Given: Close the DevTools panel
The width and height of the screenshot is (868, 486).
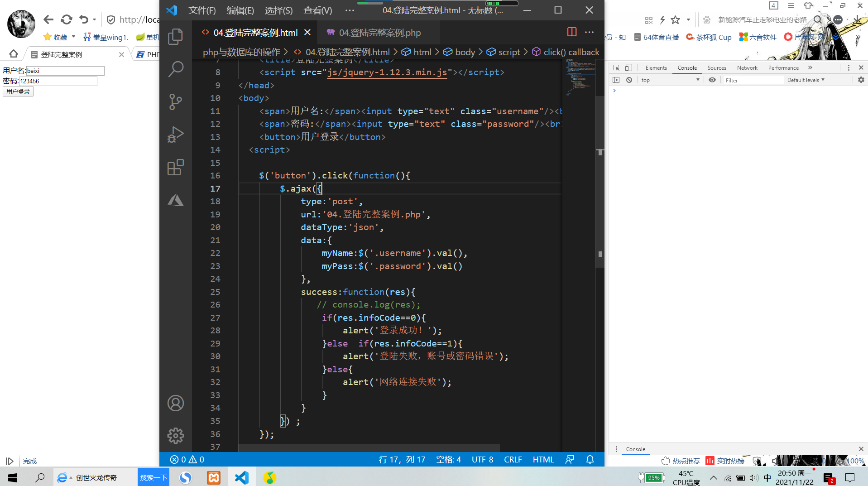Looking at the screenshot, I should pyautogui.click(x=861, y=67).
